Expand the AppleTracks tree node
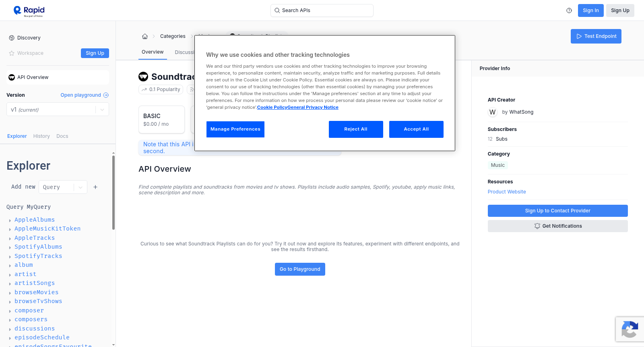The width and height of the screenshot is (644, 347). pos(10,239)
